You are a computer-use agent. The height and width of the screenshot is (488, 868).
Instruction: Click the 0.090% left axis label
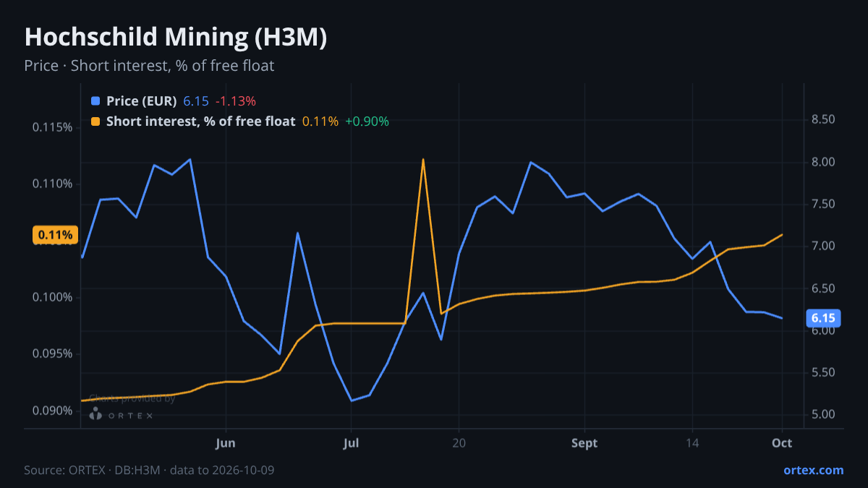[x=53, y=411]
